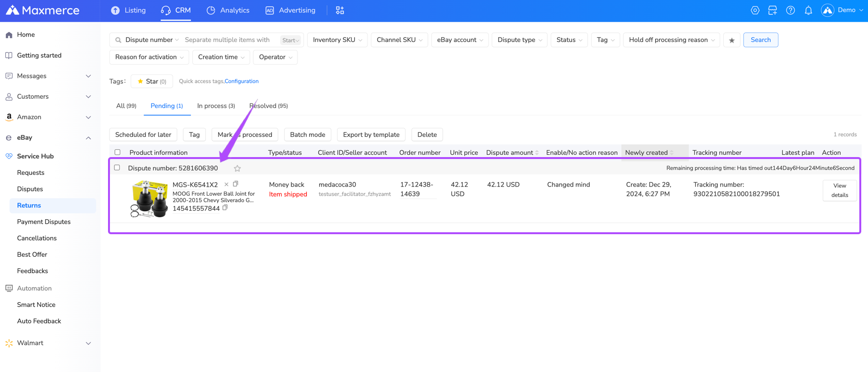Open the help question mark icon
Viewport: 868px width, 372px height.
tap(790, 10)
